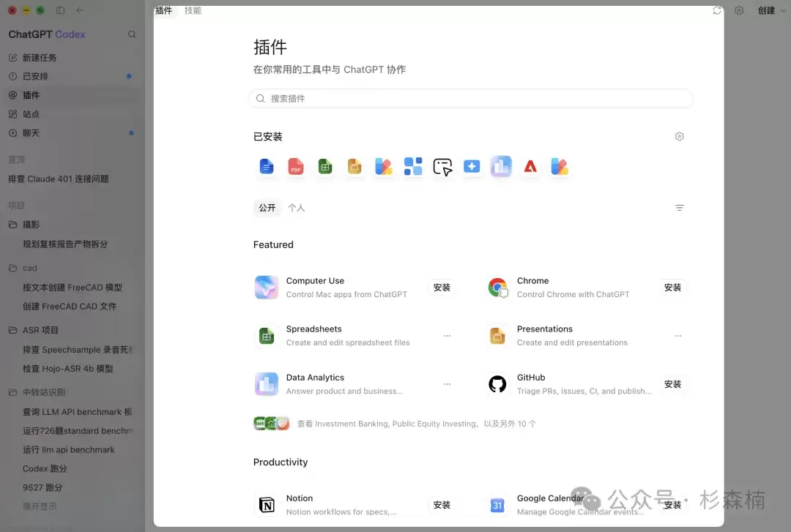The width and height of the screenshot is (791, 532).
Task: Click the sidebar search magnifier icon
Action: [x=132, y=34]
